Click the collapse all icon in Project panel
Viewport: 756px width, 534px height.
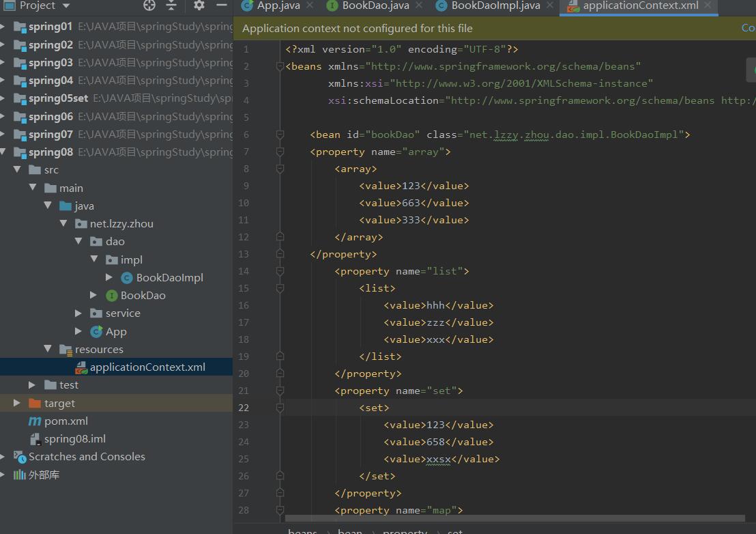point(171,5)
